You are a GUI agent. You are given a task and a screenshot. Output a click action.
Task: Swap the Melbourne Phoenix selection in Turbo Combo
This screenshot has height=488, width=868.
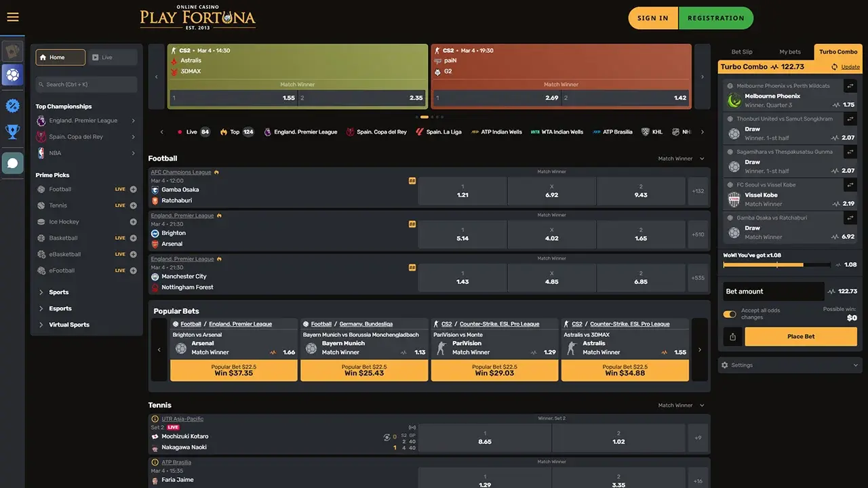point(850,86)
